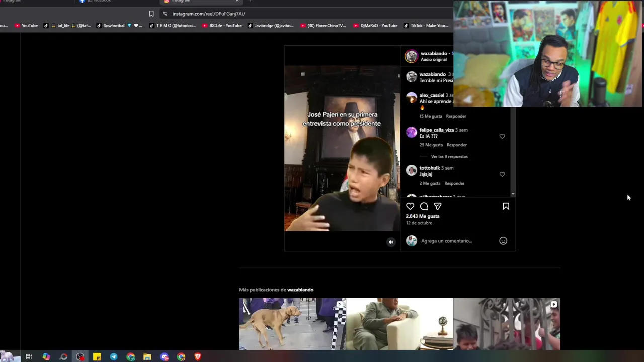Open the YouTube bookmark
Viewport: 644px width, 362px height.
[x=26, y=26]
